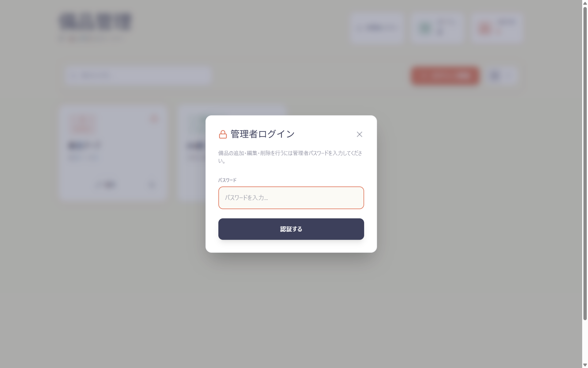Click the scrollbar down arrow
The width and height of the screenshot is (588, 368).
point(585,365)
